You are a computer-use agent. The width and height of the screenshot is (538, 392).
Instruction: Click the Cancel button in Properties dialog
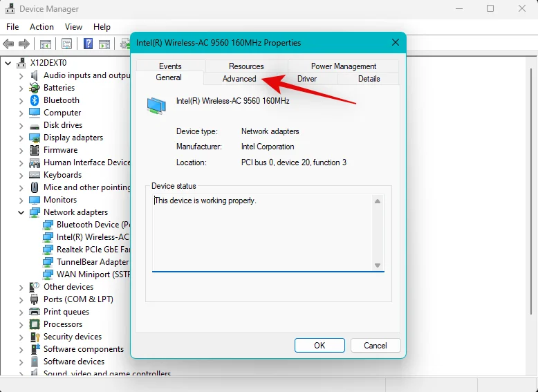point(375,345)
